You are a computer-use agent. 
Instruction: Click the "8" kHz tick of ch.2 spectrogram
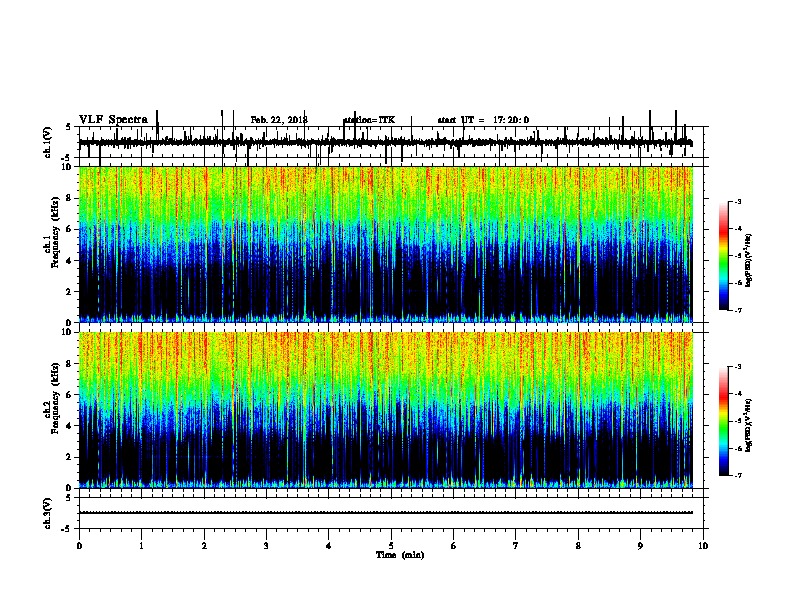pos(70,364)
